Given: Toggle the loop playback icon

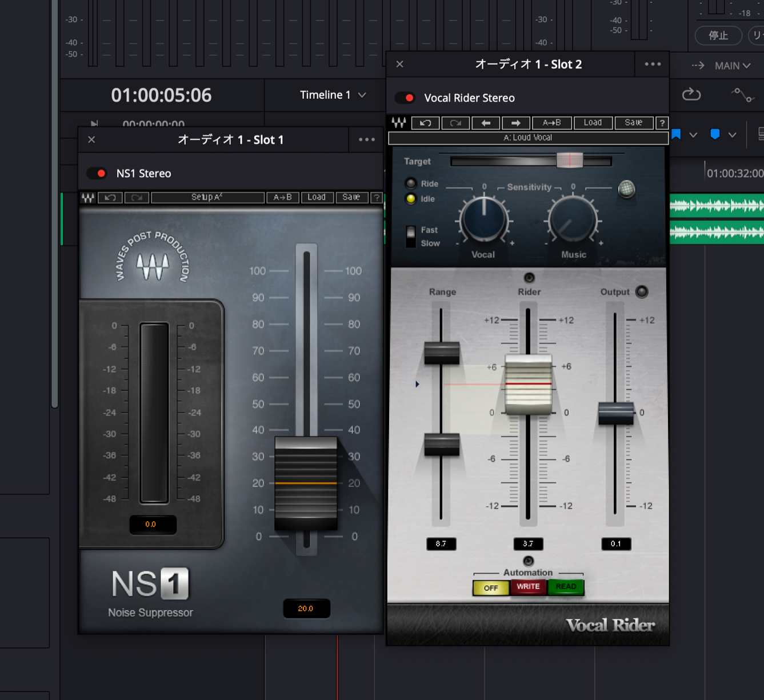Looking at the screenshot, I should coord(691,94).
